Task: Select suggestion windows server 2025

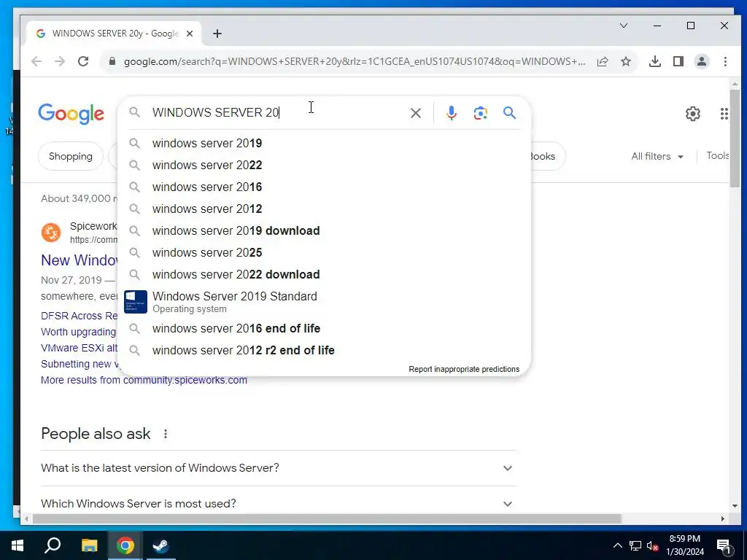Action: click(324, 253)
